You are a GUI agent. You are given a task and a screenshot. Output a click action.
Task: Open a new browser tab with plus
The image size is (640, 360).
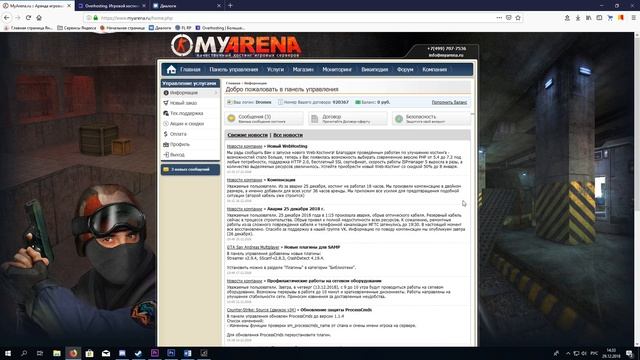230,6
